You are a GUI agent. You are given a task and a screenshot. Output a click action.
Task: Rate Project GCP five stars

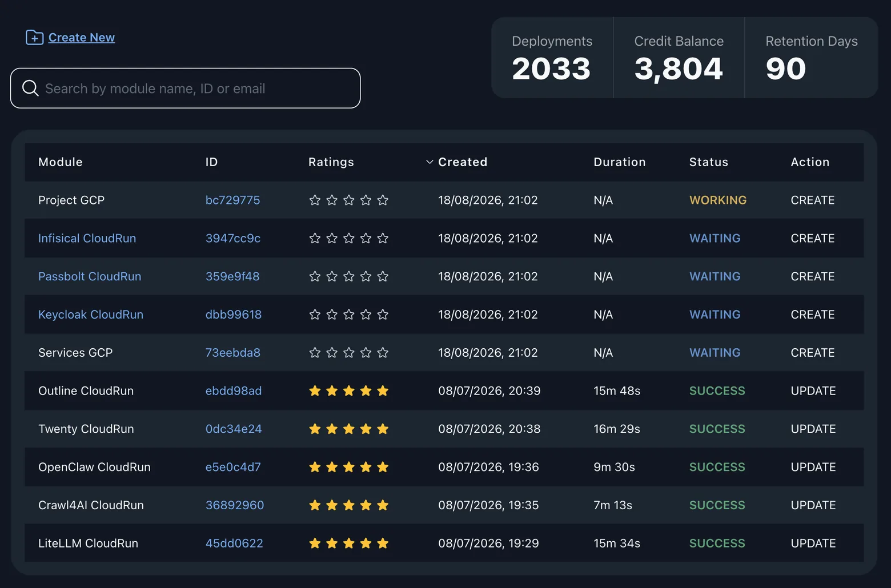(383, 200)
